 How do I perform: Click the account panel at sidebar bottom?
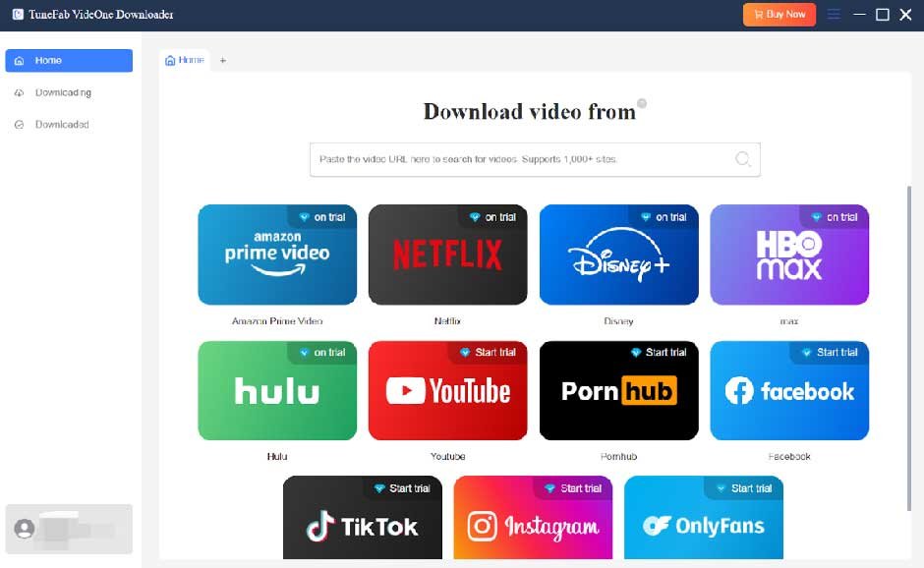click(69, 529)
